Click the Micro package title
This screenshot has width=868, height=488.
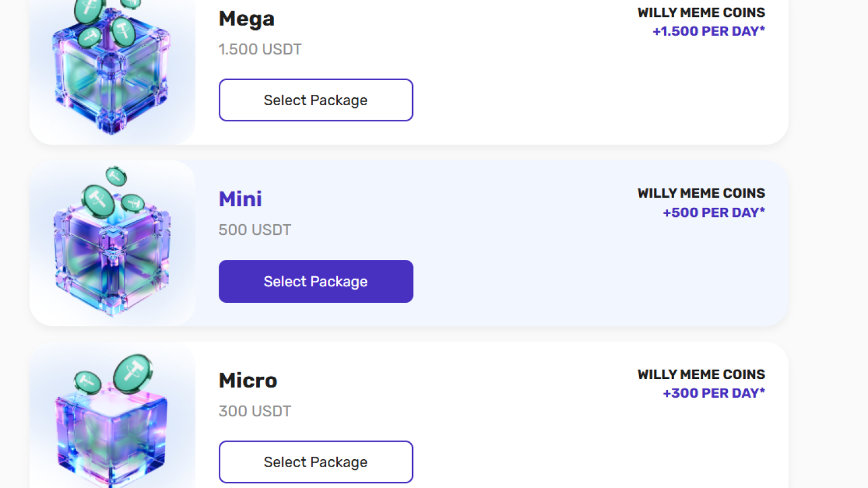click(248, 380)
